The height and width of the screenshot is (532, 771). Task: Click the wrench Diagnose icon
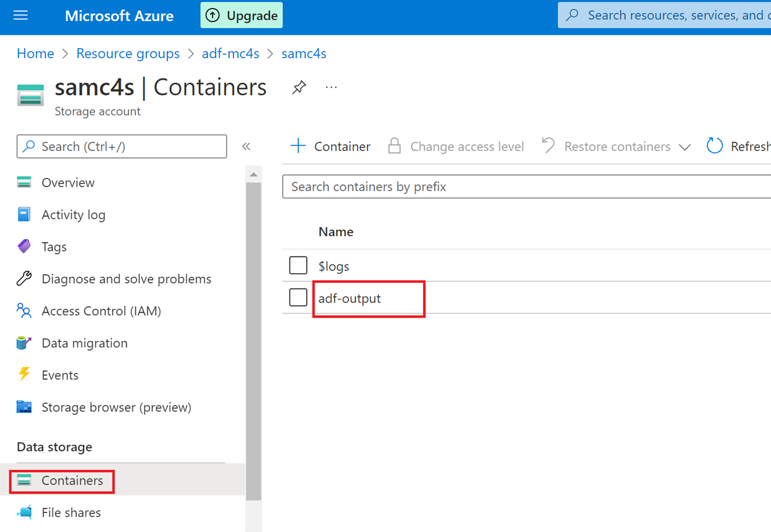pos(24,279)
